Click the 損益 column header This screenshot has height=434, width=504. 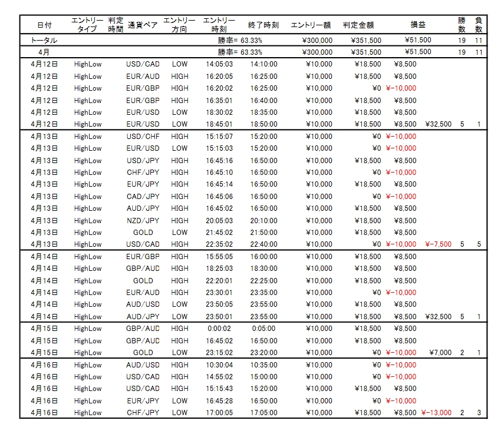418,24
